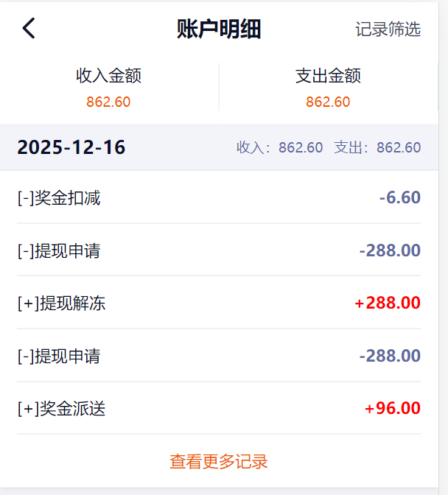Click the 查看更多记录 link
448x495 pixels.
pos(219,462)
